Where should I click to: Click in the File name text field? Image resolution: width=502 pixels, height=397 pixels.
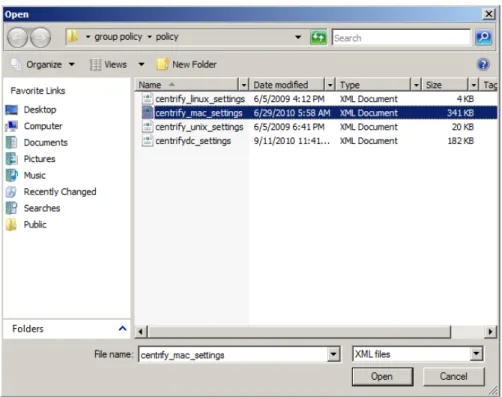click(x=233, y=355)
